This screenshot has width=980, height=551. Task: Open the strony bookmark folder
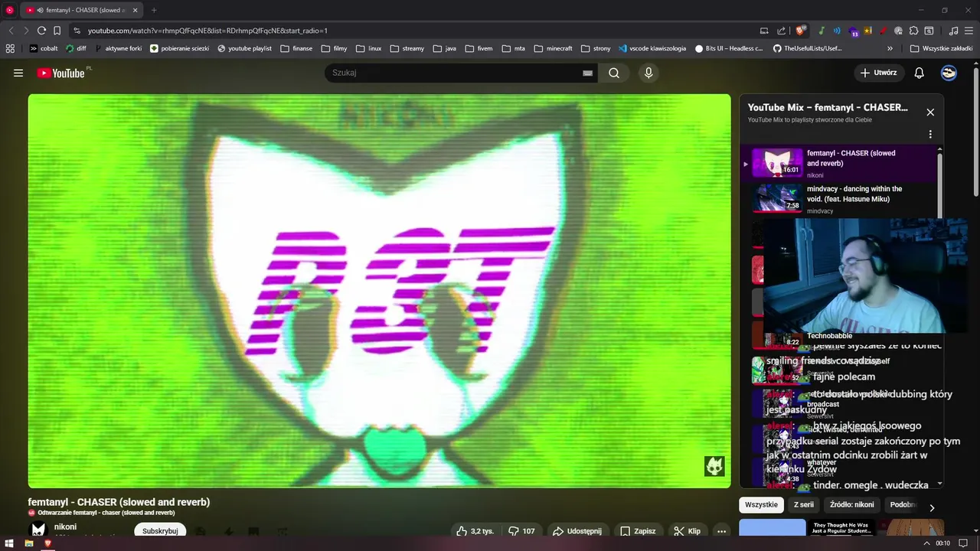click(x=596, y=48)
